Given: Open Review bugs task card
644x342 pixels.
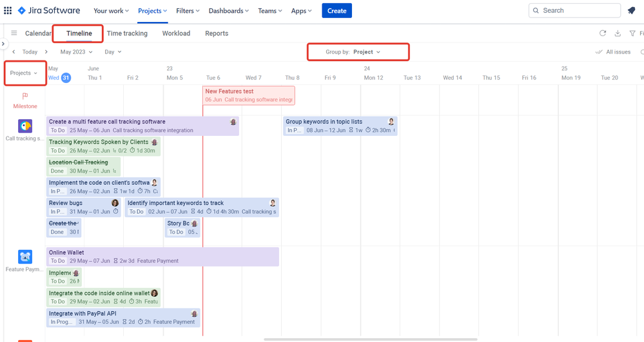Looking at the screenshot, I should (84, 207).
